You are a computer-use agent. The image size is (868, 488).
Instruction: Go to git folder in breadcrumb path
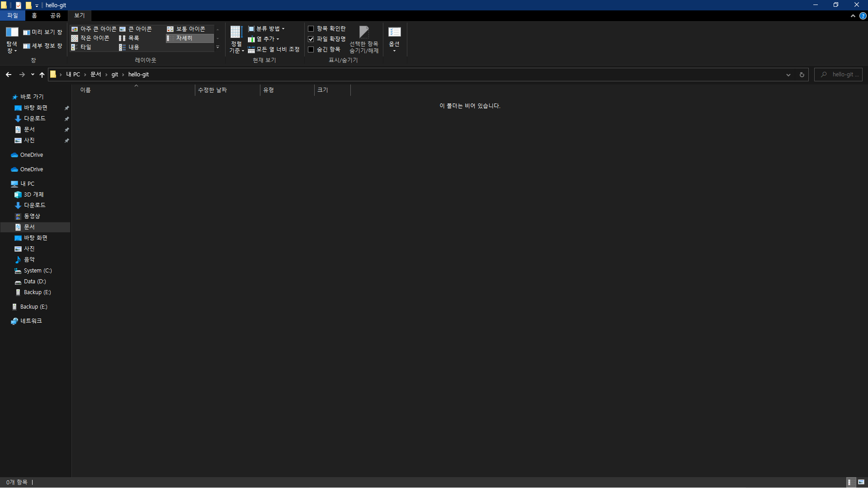coord(115,75)
